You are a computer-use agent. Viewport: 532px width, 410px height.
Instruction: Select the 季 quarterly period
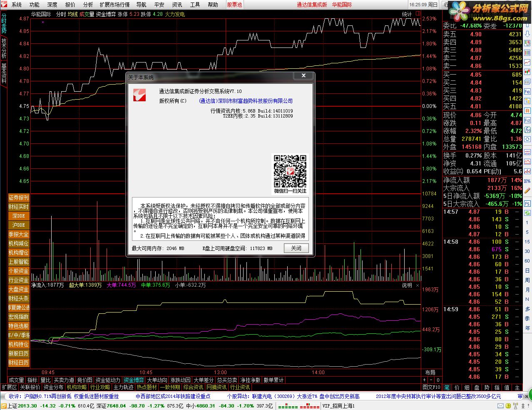pos(527,318)
